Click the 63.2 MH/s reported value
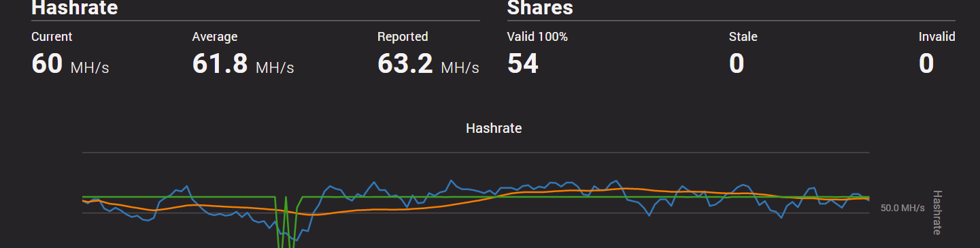This screenshot has width=980, height=248. click(x=428, y=64)
